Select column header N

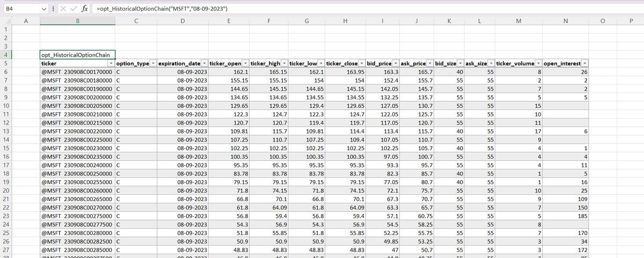[565, 21]
